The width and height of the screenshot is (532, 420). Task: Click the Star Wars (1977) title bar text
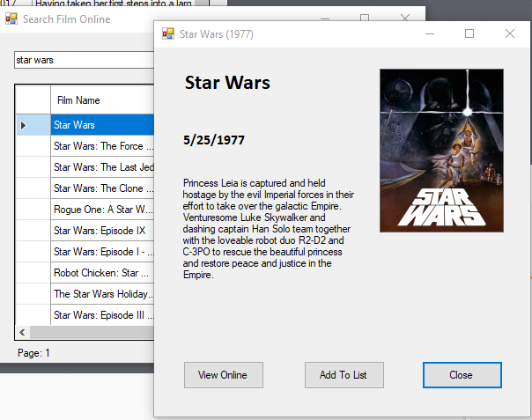tap(217, 34)
